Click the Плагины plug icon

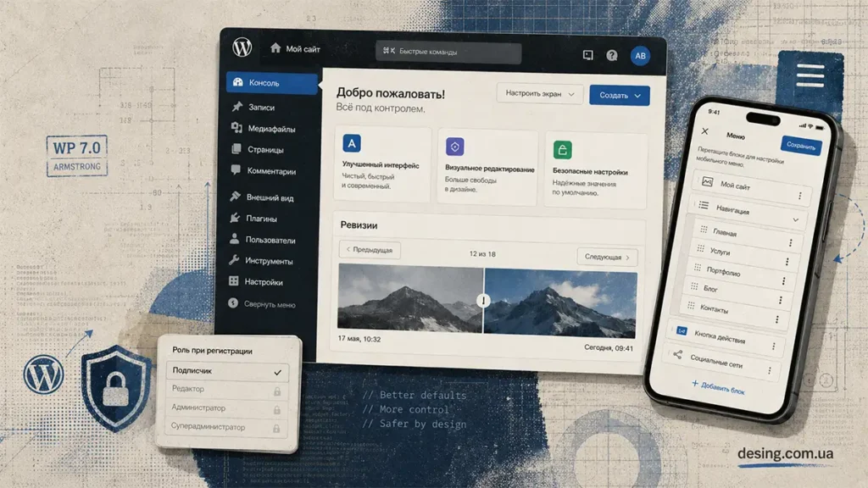[x=235, y=218]
